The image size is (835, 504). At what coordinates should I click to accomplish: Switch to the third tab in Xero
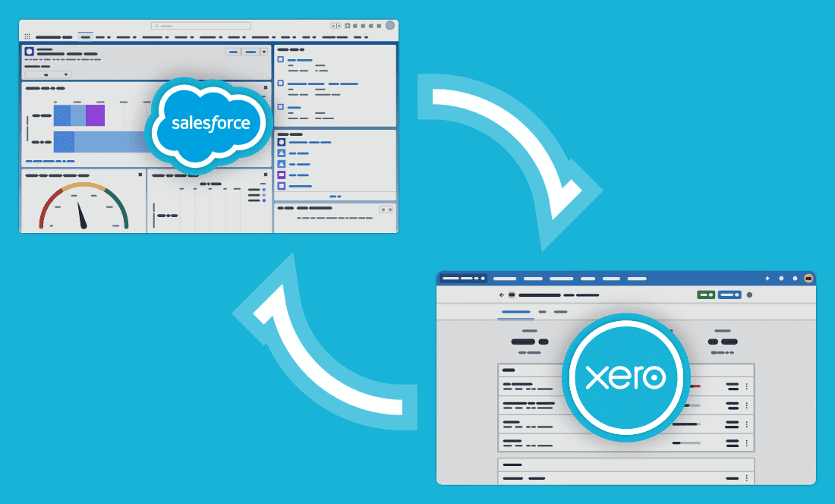(x=560, y=312)
